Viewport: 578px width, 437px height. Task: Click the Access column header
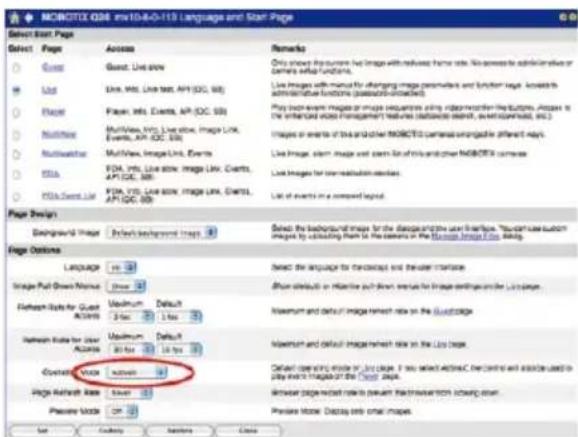pyautogui.click(x=120, y=49)
